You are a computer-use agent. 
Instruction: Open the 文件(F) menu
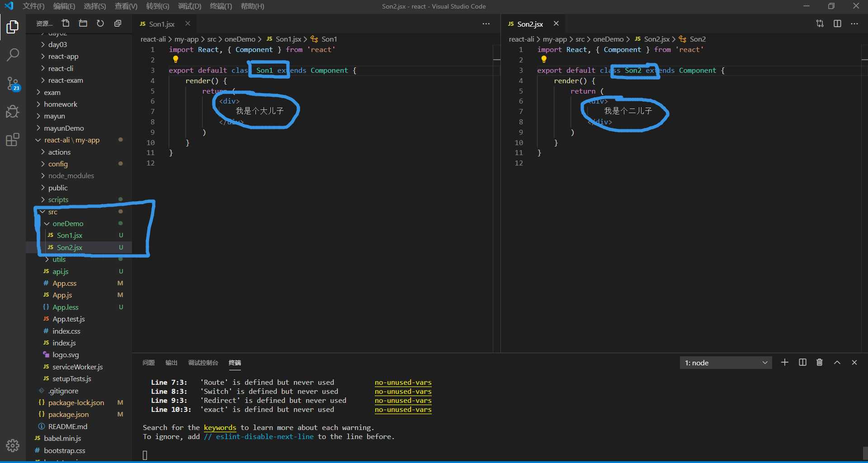pos(33,6)
